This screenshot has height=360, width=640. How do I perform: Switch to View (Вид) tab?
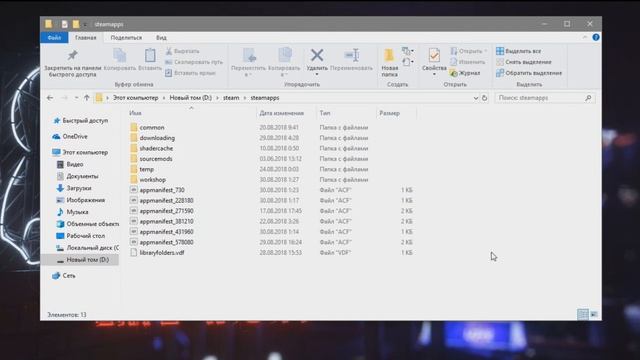point(161,38)
